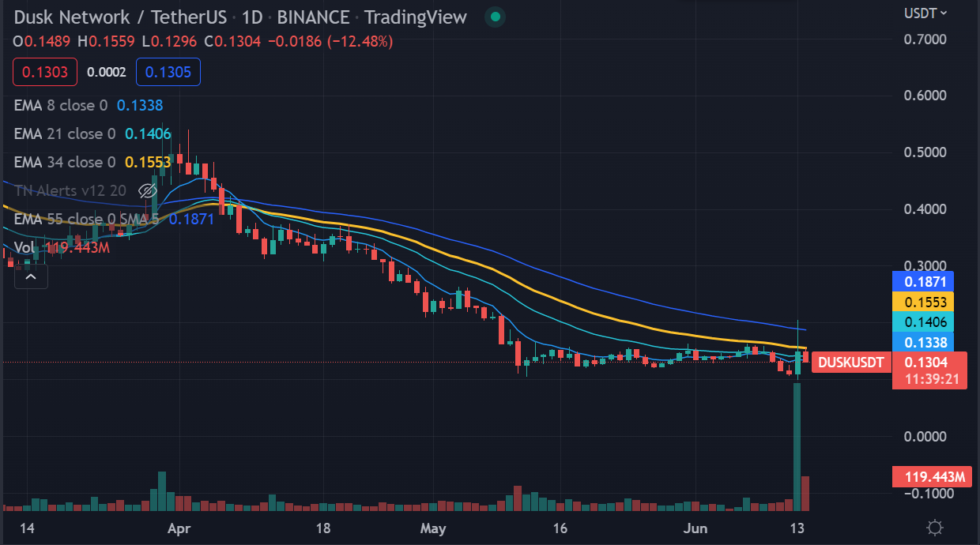
Task: Click the blue buy price 0.1305 button
Action: pyautogui.click(x=168, y=73)
